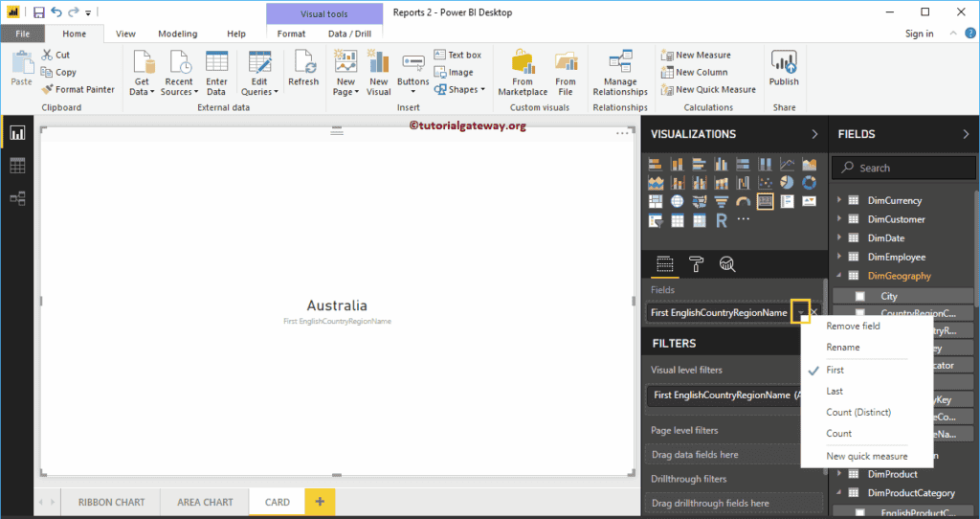980x519 pixels.
Task: Select the KPI visualization
Action: pos(810,201)
